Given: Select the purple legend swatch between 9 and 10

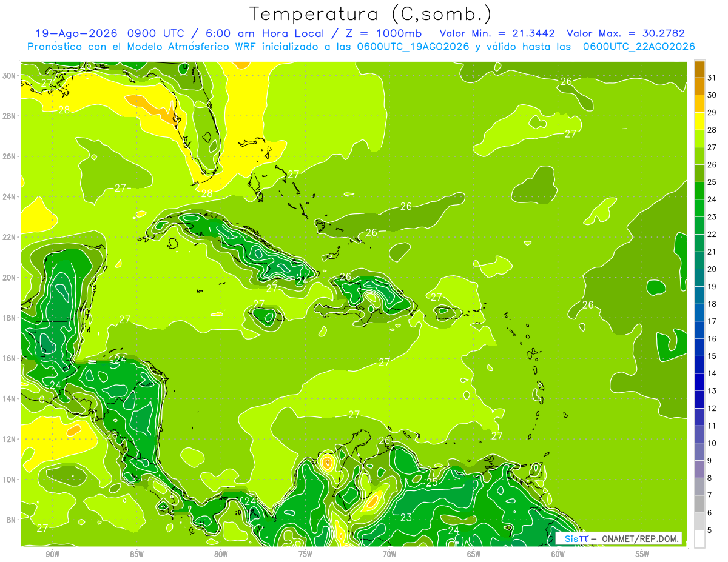Looking at the screenshot, I should 699,452.
